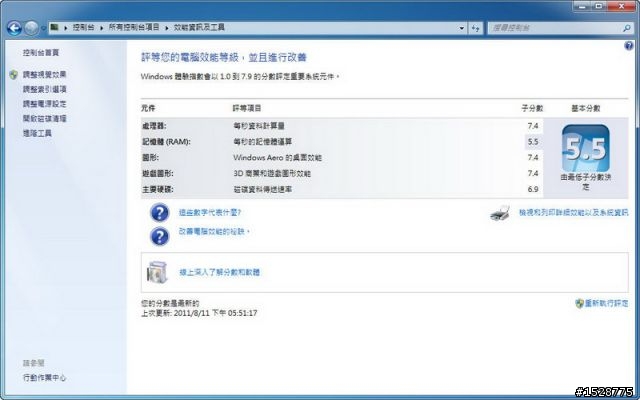This screenshot has height=400, width=640.
Task: Open 調整視覺效果 in the sidebar
Action: pos(44,74)
